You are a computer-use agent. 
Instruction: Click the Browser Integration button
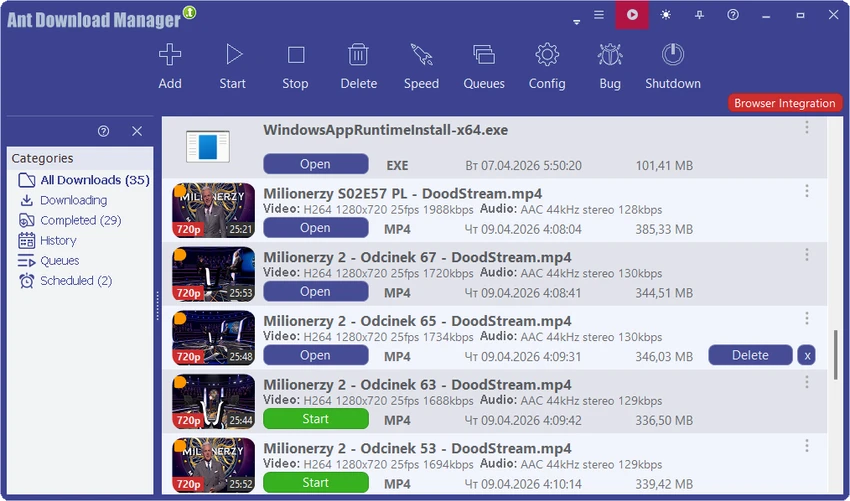(784, 103)
